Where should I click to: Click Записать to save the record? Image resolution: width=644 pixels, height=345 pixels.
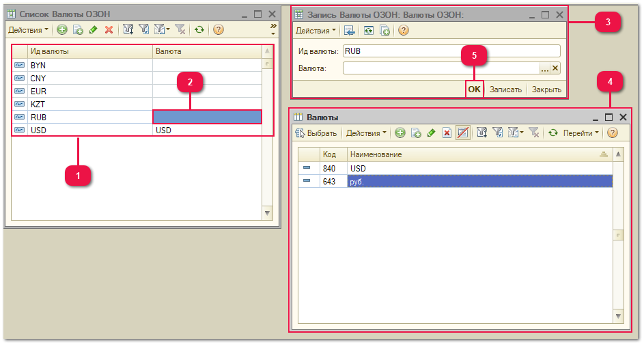505,89
